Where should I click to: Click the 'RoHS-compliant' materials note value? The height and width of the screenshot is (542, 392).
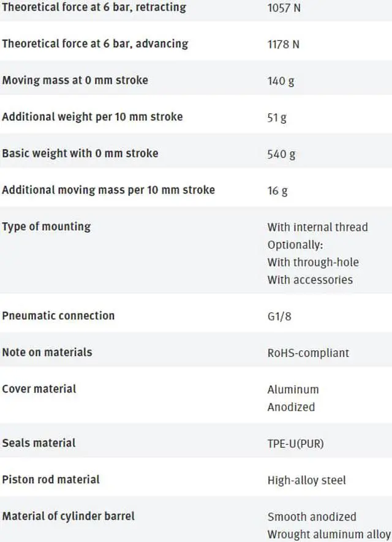pyautogui.click(x=308, y=353)
